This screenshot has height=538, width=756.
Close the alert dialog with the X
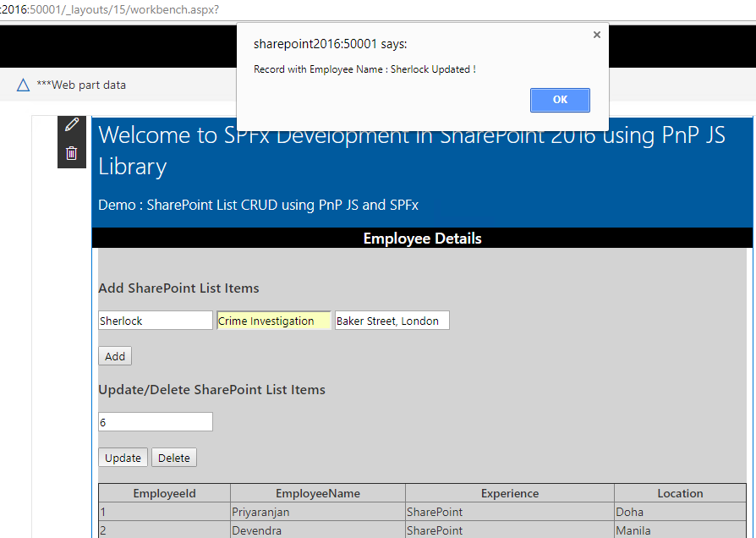click(597, 35)
